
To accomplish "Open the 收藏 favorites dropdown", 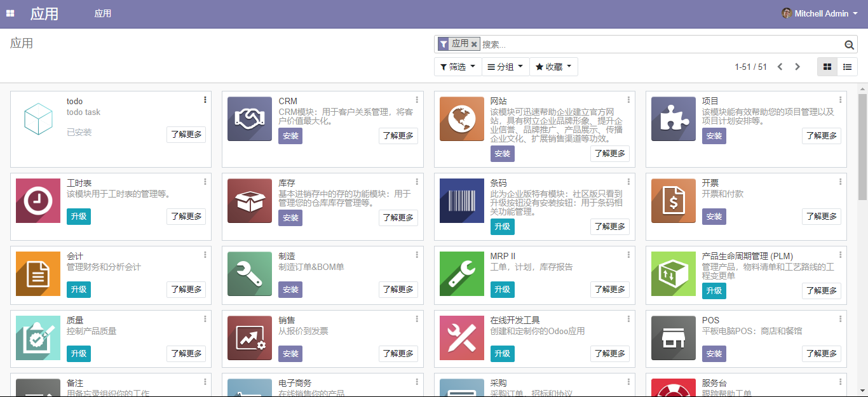I will [x=553, y=67].
